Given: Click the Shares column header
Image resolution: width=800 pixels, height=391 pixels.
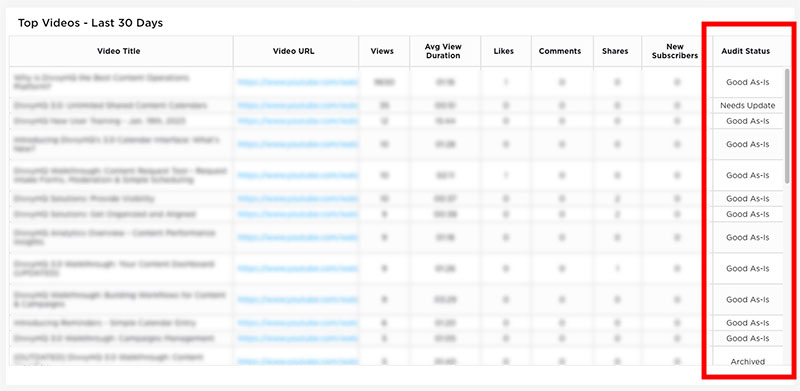Looking at the screenshot, I should (615, 51).
